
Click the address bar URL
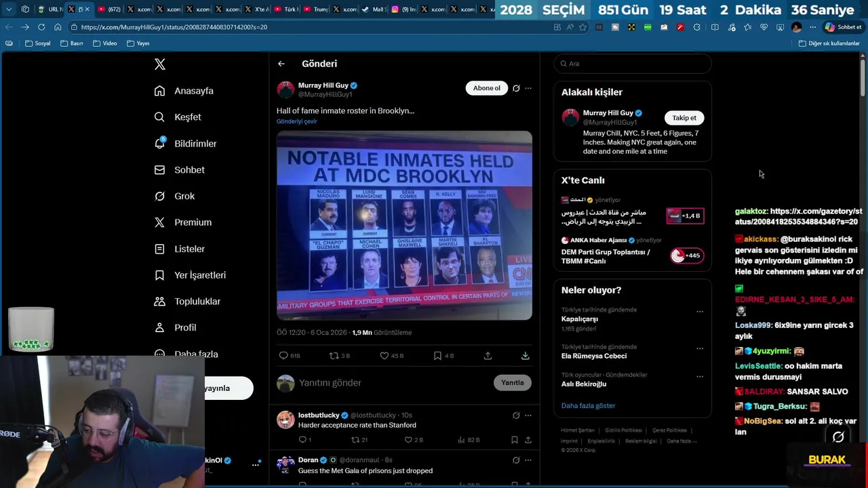(174, 27)
